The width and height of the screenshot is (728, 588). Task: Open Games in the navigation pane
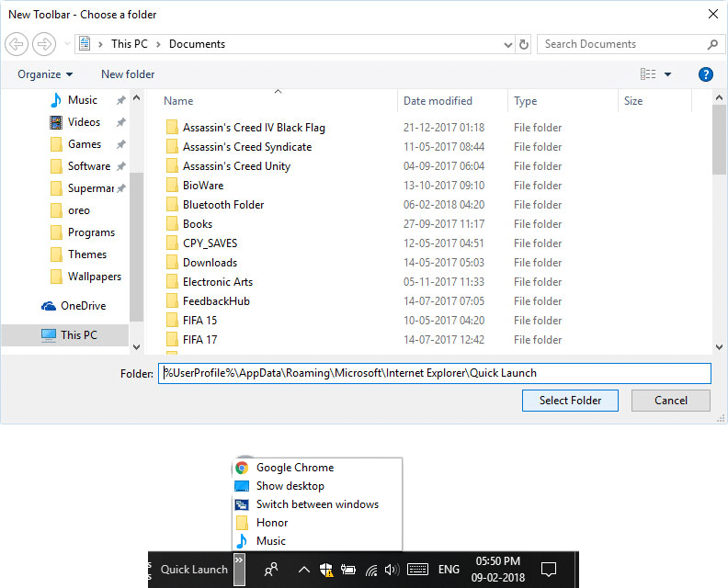click(x=85, y=144)
